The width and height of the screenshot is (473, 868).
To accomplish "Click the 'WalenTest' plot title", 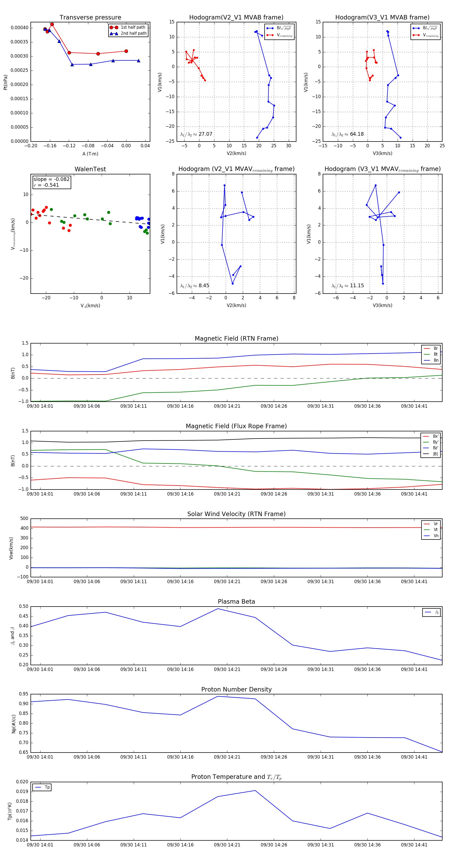I will [x=90, y=169].
